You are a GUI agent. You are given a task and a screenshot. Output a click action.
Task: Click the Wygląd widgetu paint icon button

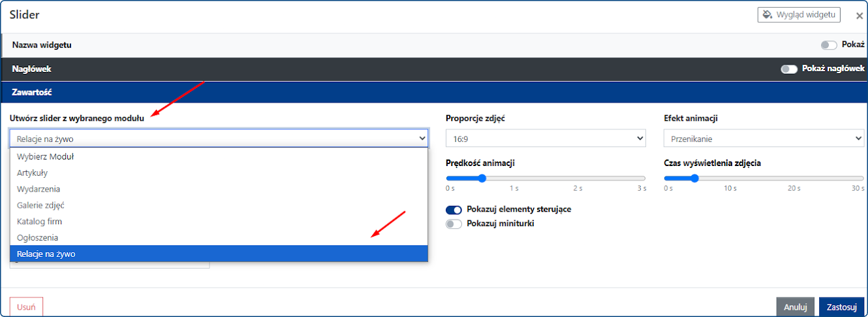(x=798, y=14)
